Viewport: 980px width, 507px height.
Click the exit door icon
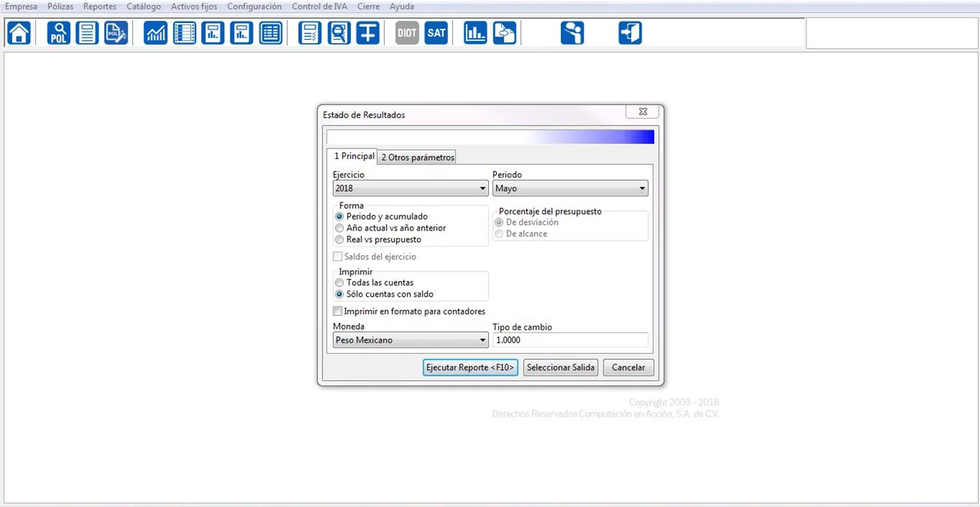pos(630,33)
